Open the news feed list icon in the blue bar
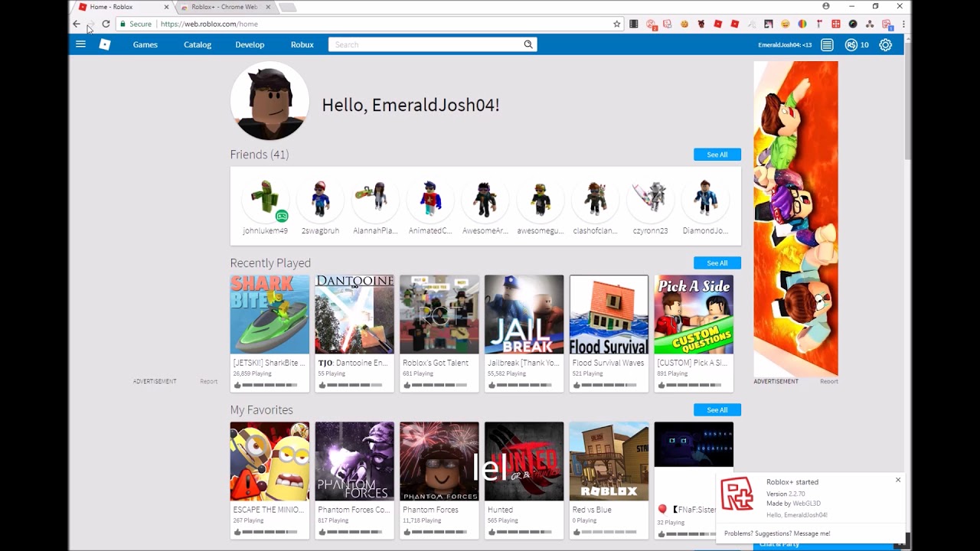The height and width of the screenshot is (551, 980). point(827,45)
